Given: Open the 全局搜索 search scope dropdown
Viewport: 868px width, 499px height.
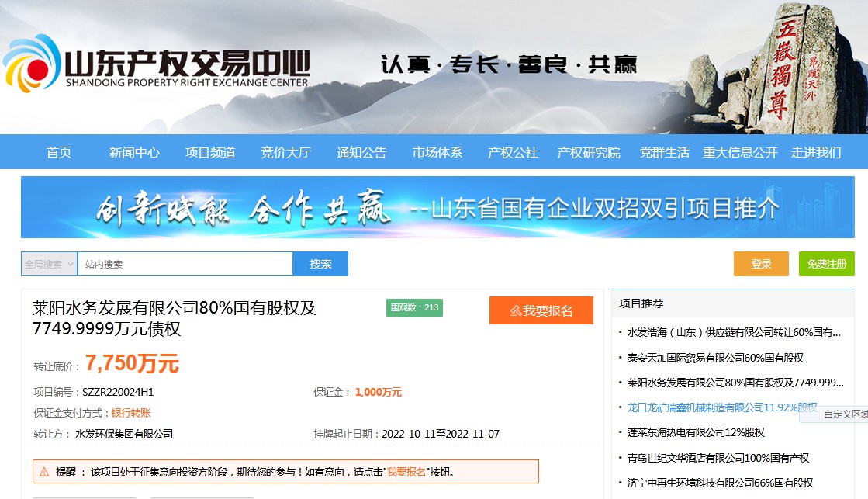Looking at the screenshot, I should click(x=50, y=264).
